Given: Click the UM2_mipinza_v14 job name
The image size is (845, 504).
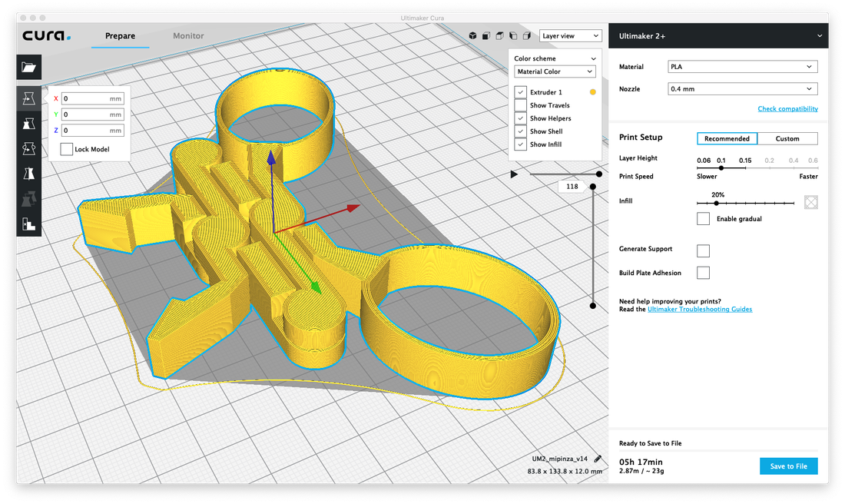Looking at the screenshot, I should click(559, 459).
